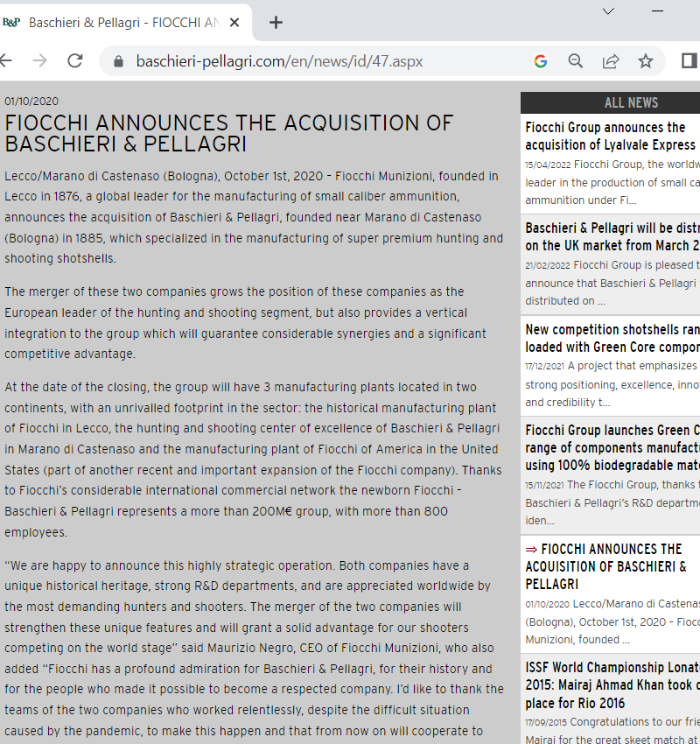Open the Lyalvale Express acquisition news
This screenshot has height=744, width=700.
coord(611,137)
